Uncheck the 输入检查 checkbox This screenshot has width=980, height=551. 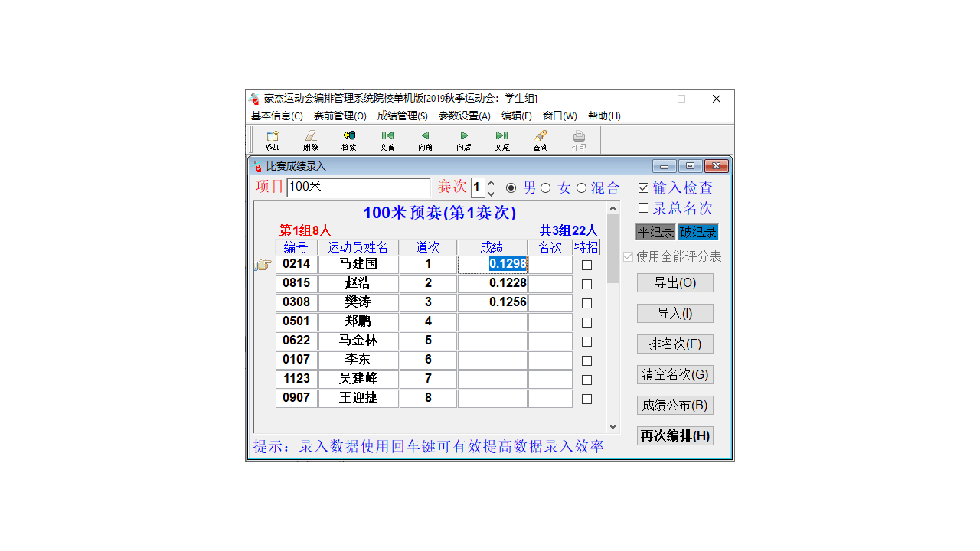point(644,187)
